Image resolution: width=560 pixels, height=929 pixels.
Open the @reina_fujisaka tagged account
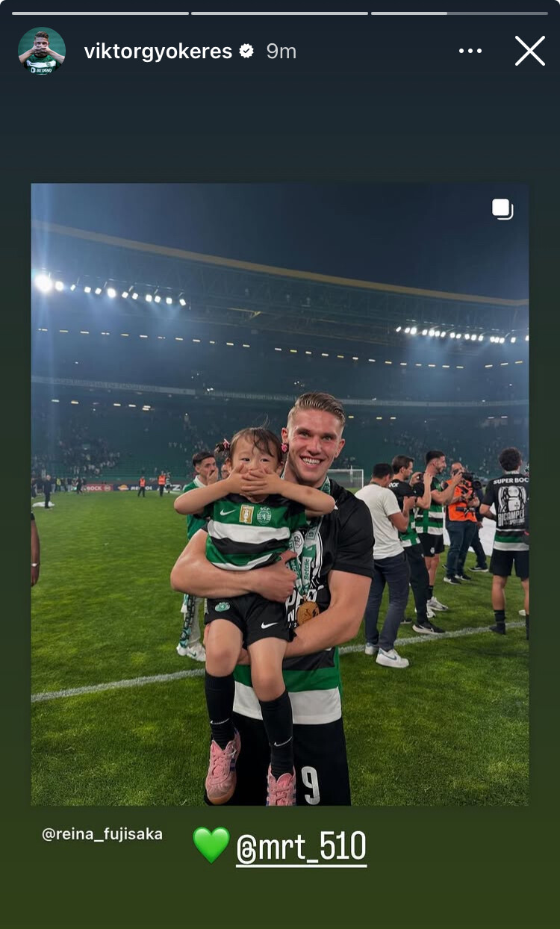[102, 834]
